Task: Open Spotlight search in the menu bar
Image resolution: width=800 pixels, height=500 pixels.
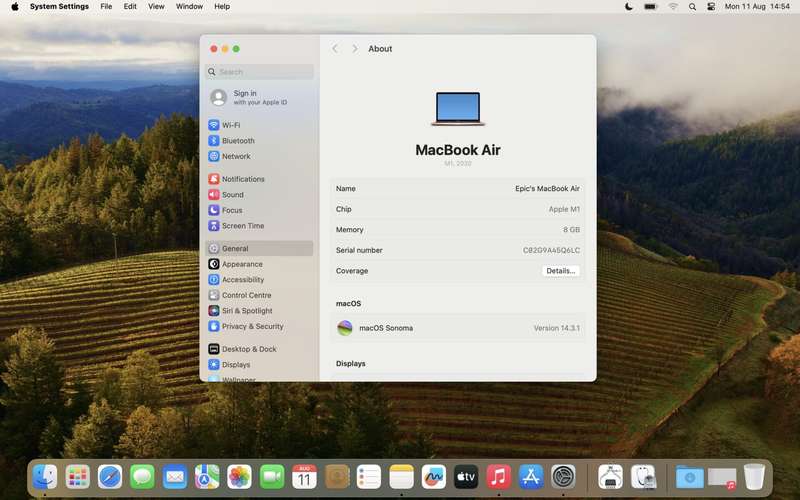Action: click(692, 7)
